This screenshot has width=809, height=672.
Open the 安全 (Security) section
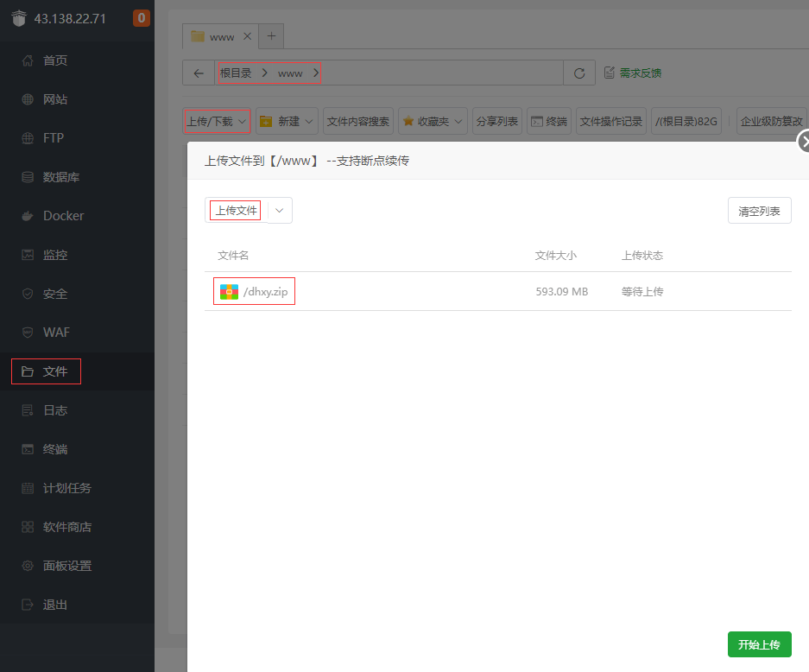click(54, 293)
